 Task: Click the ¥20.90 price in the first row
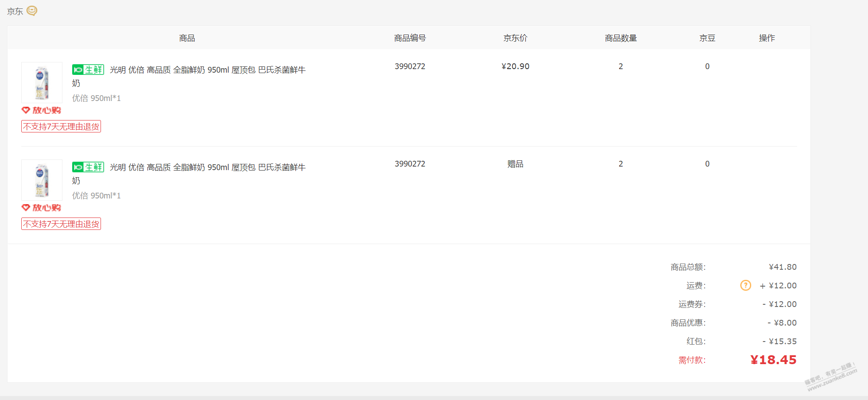point(515,66)
